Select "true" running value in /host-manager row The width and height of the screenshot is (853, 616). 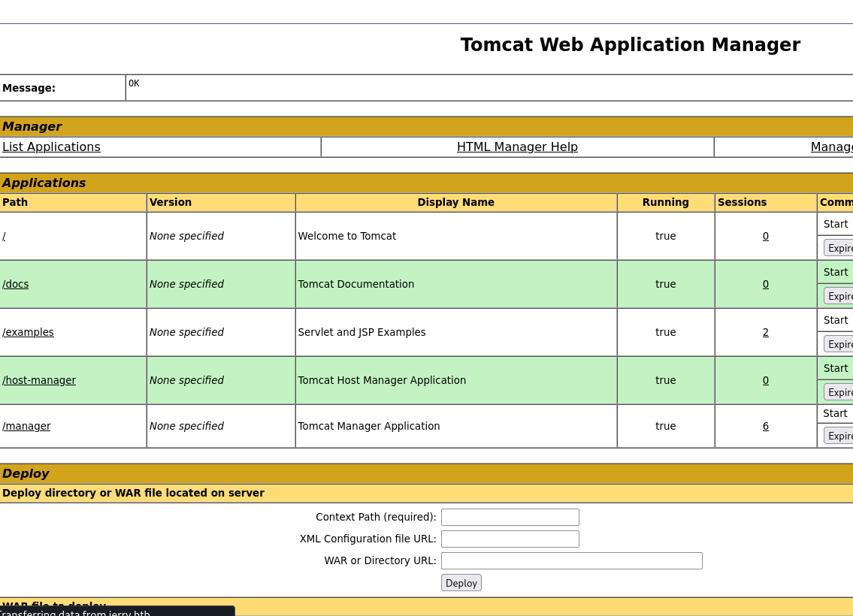point(665,380)
